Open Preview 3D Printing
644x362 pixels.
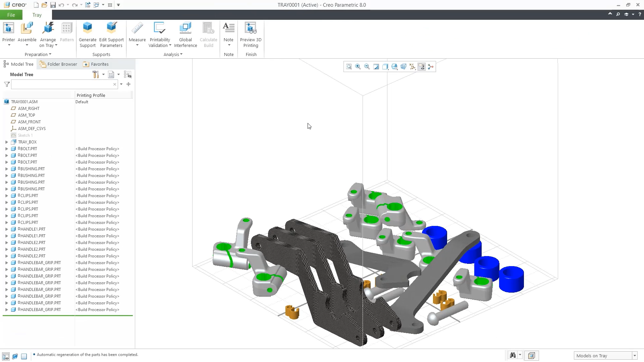tap(251, 34)
